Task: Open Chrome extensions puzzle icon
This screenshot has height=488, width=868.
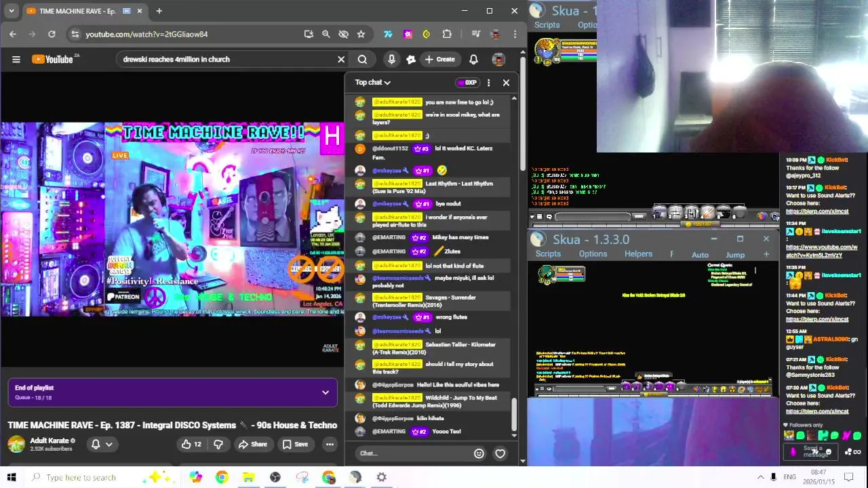Action: 447,34
